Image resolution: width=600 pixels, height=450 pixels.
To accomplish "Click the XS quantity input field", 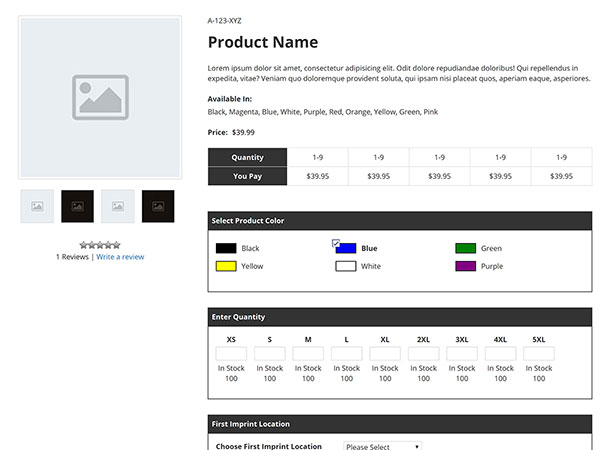I will coord(231,354).
